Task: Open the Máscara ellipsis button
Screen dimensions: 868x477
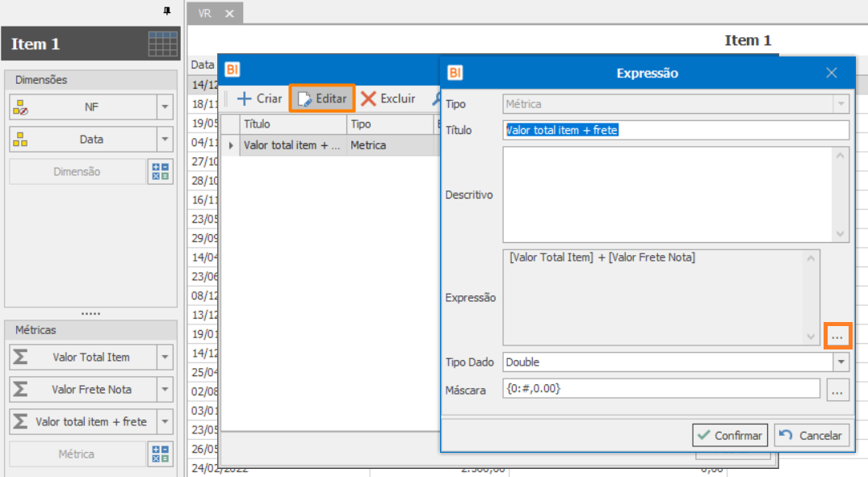Action: pos(837,390)
